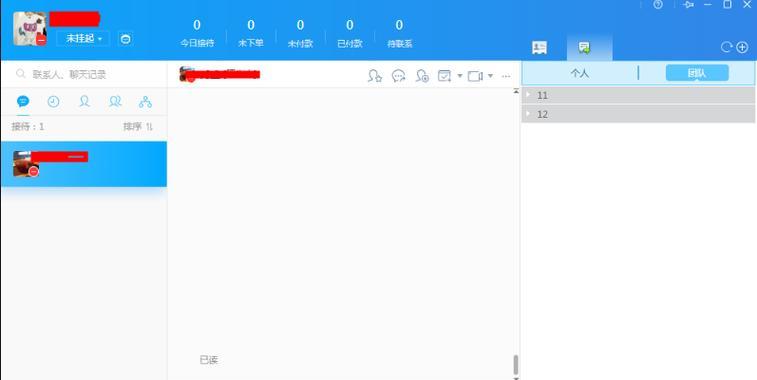Expand the group named 11

(639, 95)
